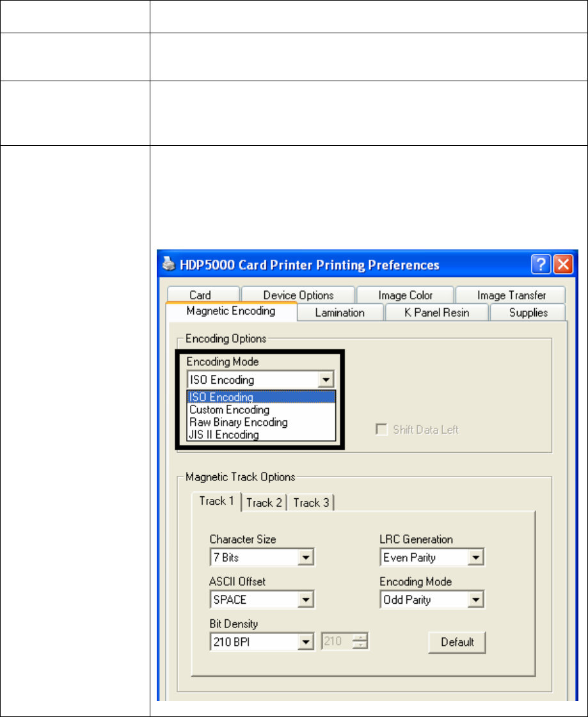The width and height of the screenshot is (588, 717).
Task: Switch to the Card tab
Action: click(203, 295)
